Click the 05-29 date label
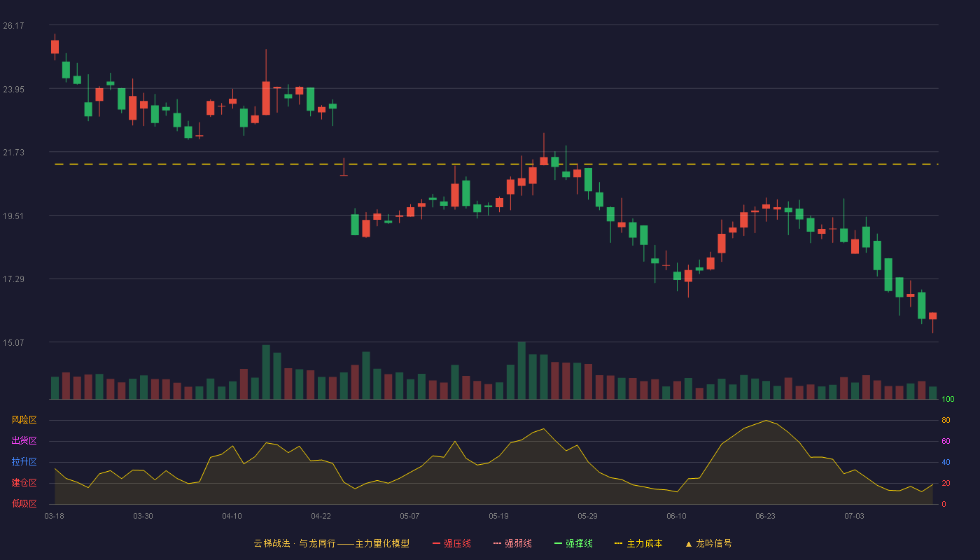Image resolution: width=980 pixels, height=560 pixels. pos(587,516)
